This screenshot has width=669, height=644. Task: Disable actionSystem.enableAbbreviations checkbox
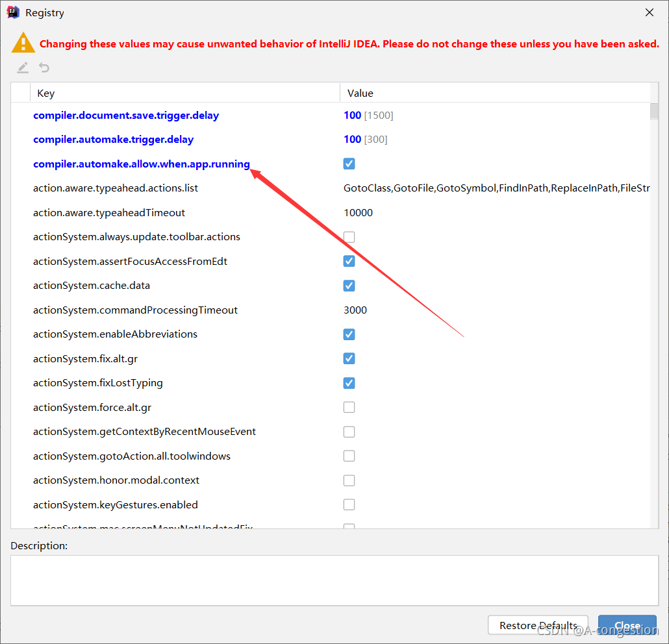tap(349, 334)
